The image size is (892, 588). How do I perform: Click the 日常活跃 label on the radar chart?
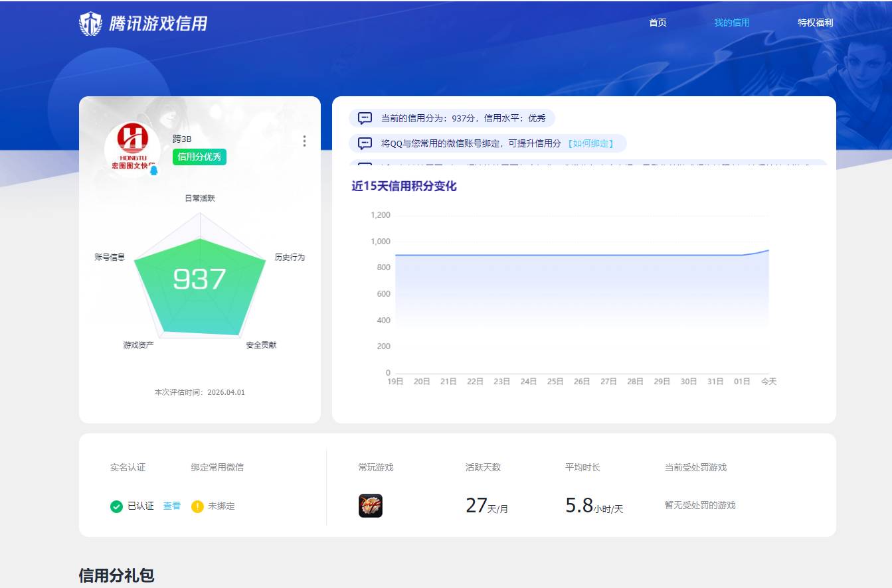199,197
